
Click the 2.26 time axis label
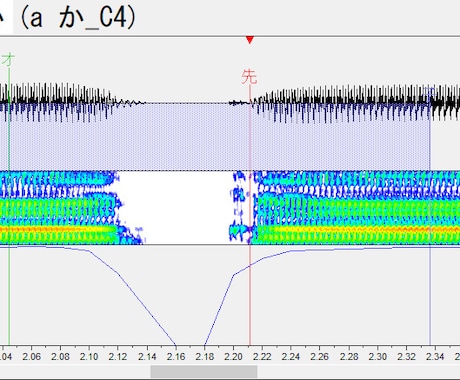click(x=320, y=357)
